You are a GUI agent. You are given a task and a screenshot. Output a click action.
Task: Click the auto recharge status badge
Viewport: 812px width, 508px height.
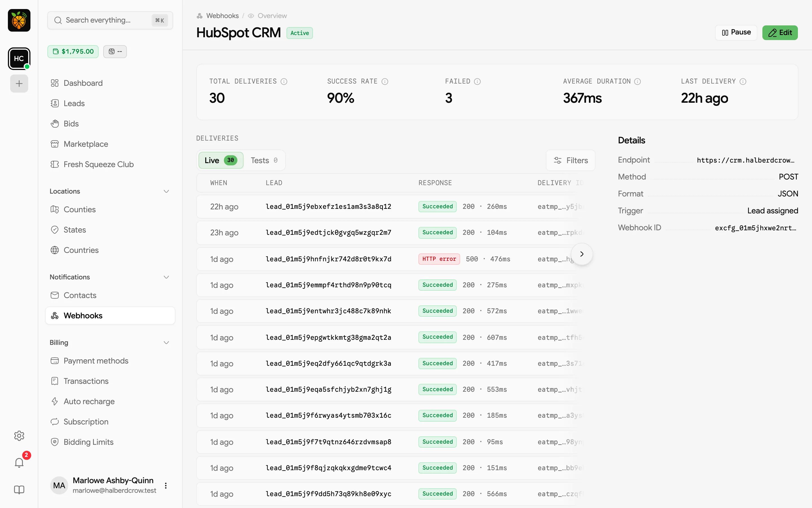click(115, 51)
